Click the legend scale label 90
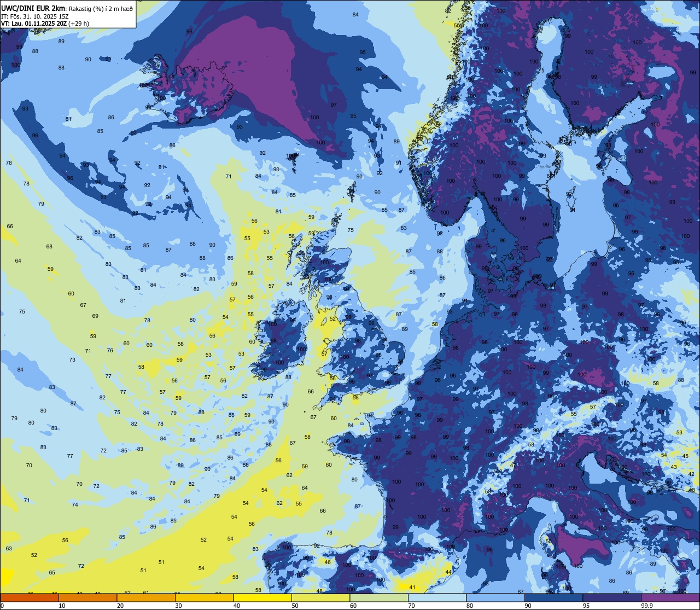700x610 pixels. 528,606
